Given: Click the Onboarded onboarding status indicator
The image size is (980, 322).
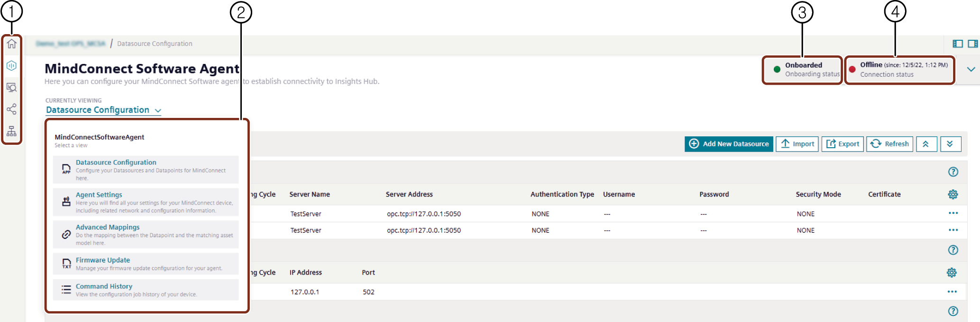Looking at the screenshot, I should point(802,70).
